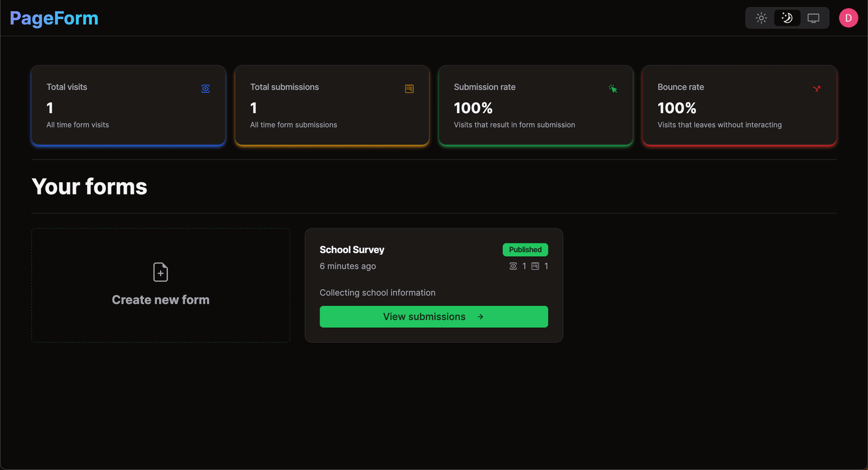Click the PageForm logo

[x=53, y=18]
